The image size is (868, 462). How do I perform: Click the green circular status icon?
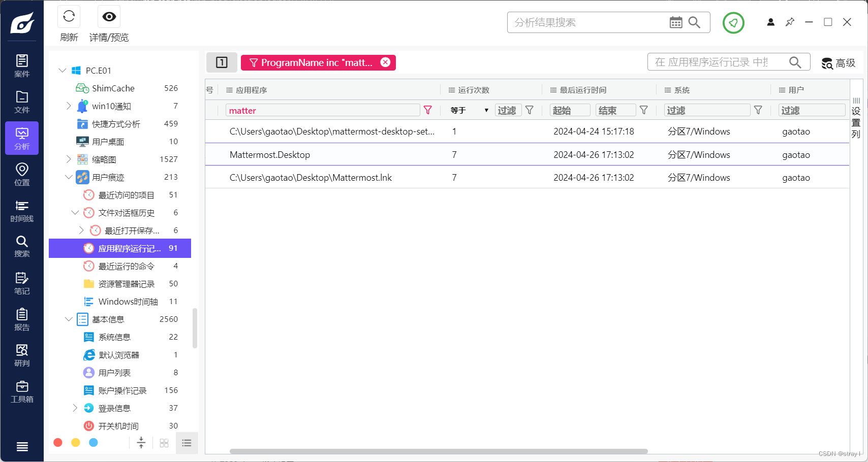[x=733, y=23]
